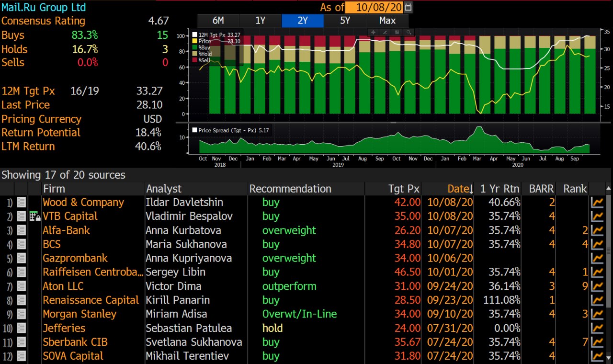
Task: Show the history chart icon for BCS row
Action: 597,244
